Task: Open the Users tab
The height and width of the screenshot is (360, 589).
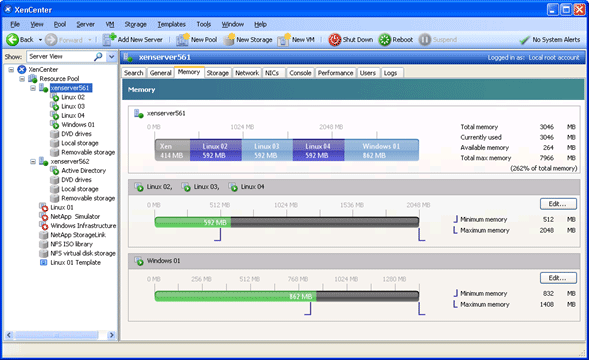Action: (x=368, y=73)
